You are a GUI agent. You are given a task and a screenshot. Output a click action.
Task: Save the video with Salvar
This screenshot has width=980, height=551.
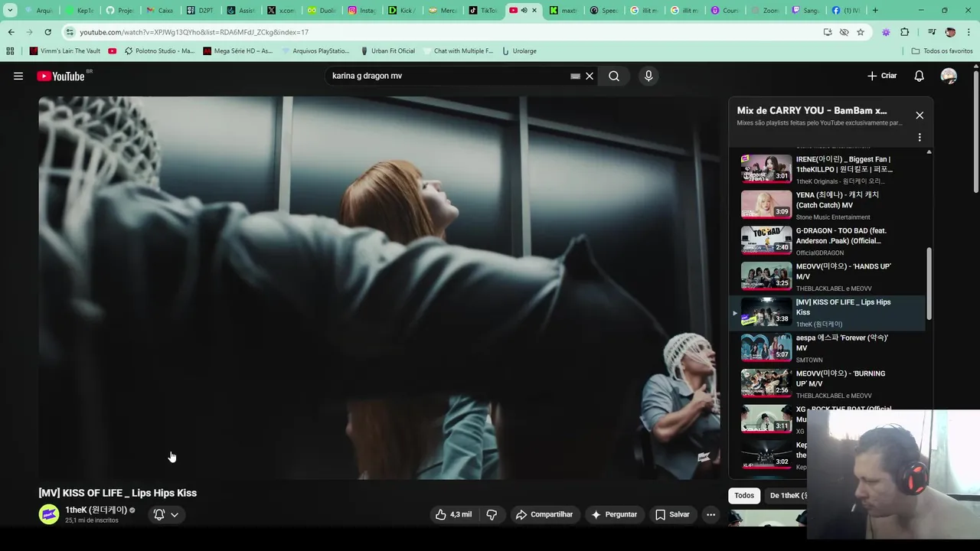672,514
